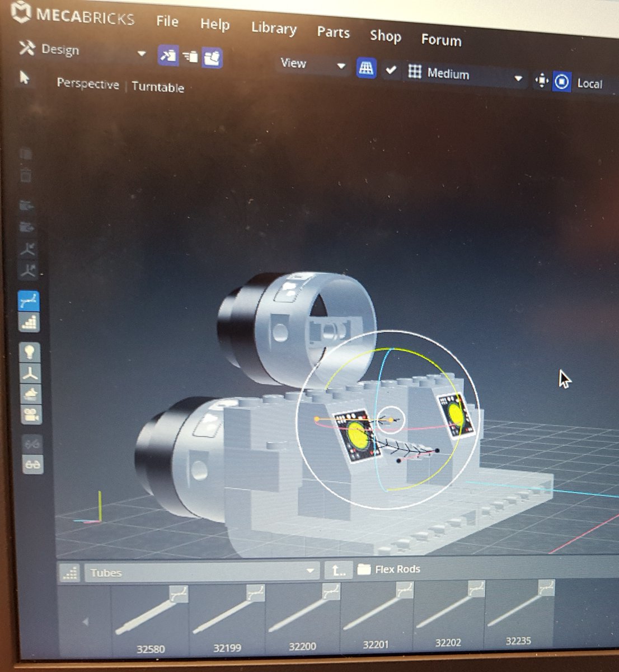Click the dimmed trash delete icon
The width and height of the screenshot is (619, 672).
[x=26, y=176]
